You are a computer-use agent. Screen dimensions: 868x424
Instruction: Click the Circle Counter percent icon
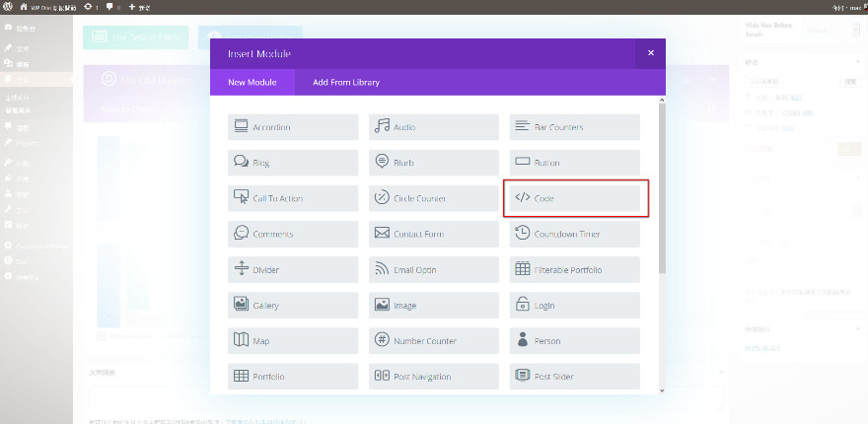pos(382,197)
